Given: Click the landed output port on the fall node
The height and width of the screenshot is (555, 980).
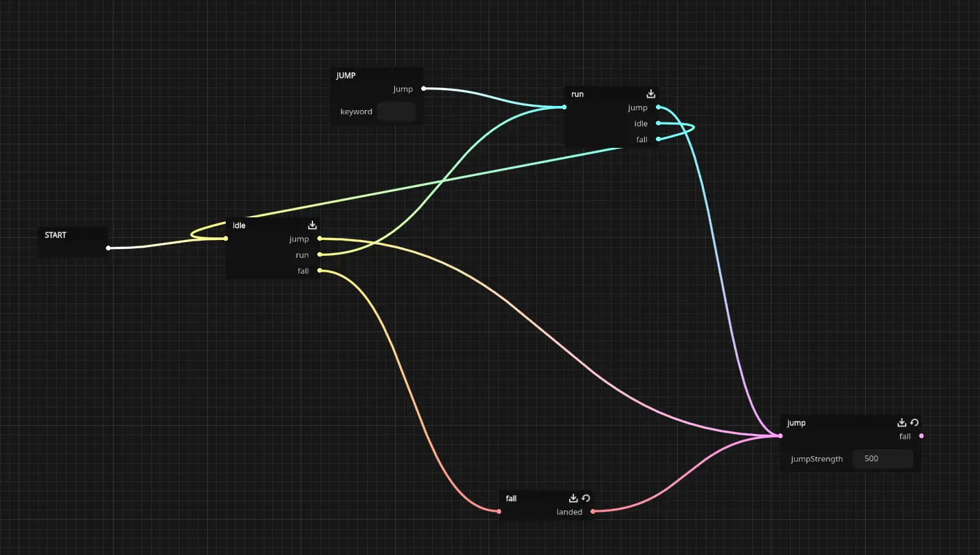Looking at the screenshot, I should tap(593, 512).
